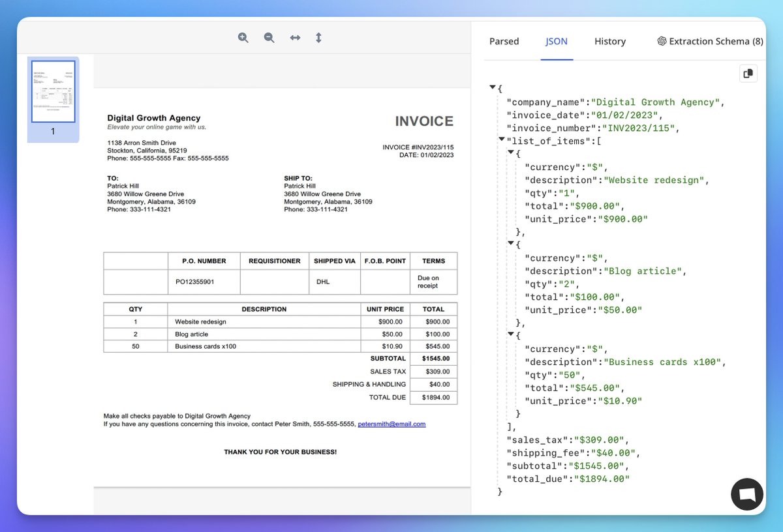Copy the extracted JSON output
This screenshot has height=532, width=783.
(x=748, y=74)
